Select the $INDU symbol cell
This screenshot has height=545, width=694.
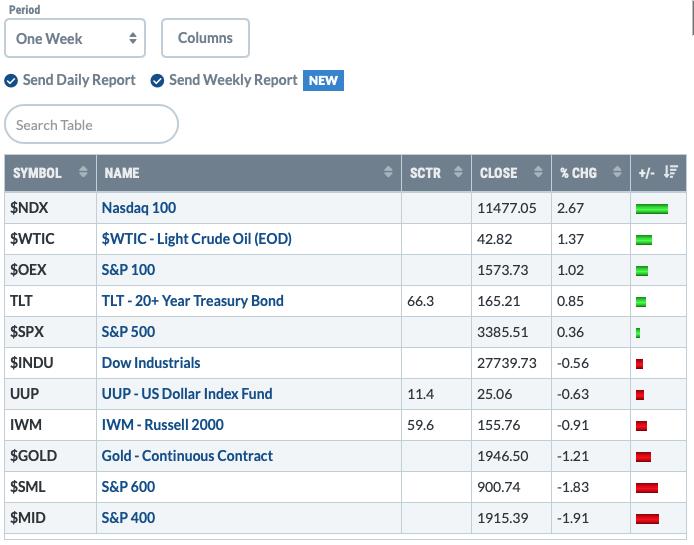50,363
